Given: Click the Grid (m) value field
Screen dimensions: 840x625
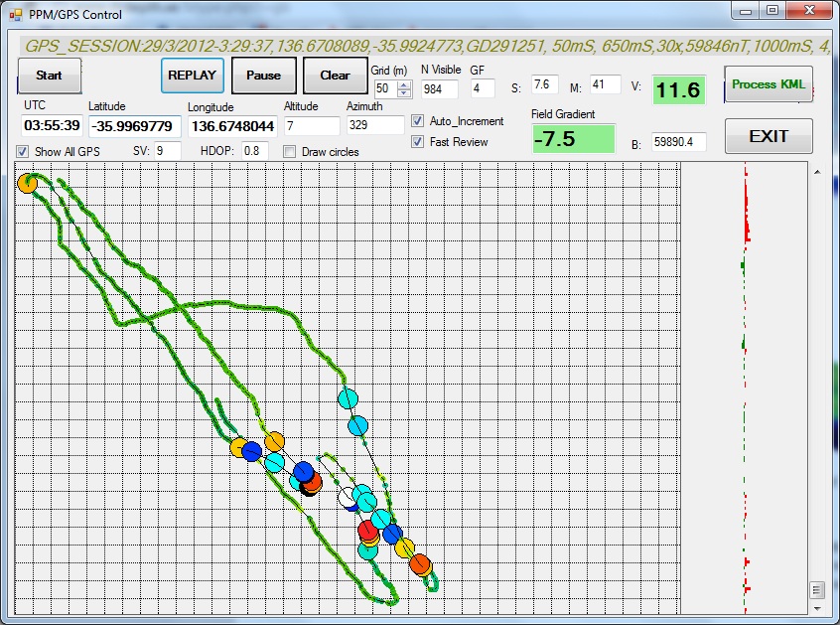Looking at the screenshot, I should pos(385,89).
